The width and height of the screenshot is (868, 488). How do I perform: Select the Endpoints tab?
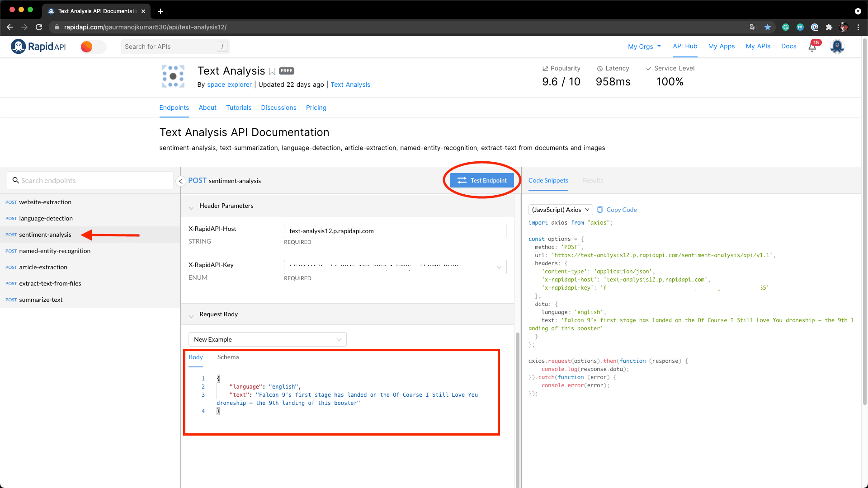coord(173,107)
